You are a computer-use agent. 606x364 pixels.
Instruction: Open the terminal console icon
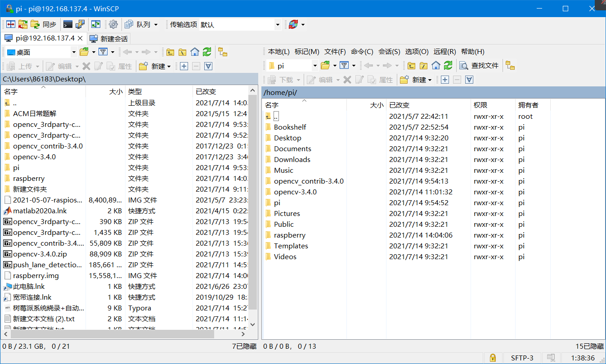[x=68, y=24]
